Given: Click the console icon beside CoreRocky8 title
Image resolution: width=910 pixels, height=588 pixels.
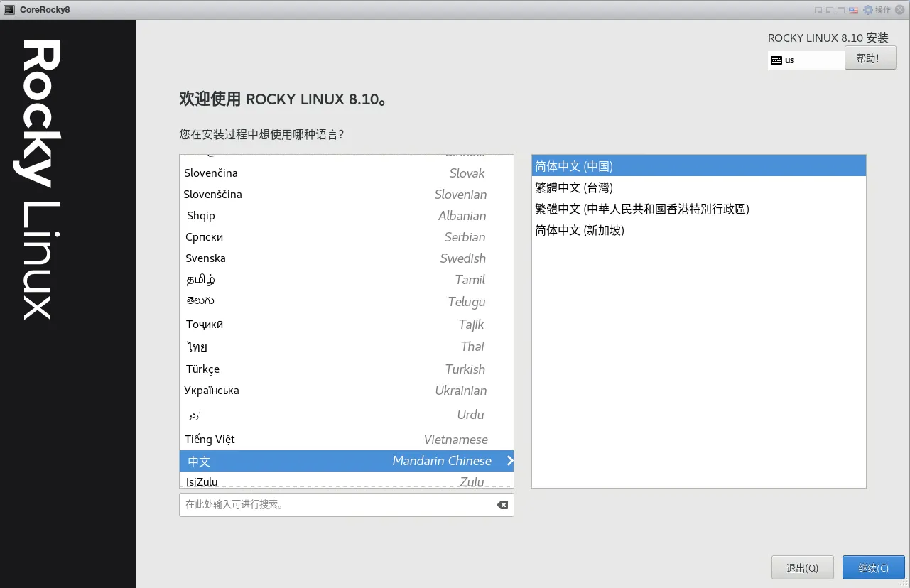Looking at the screenshot, I should coord(10,10).
